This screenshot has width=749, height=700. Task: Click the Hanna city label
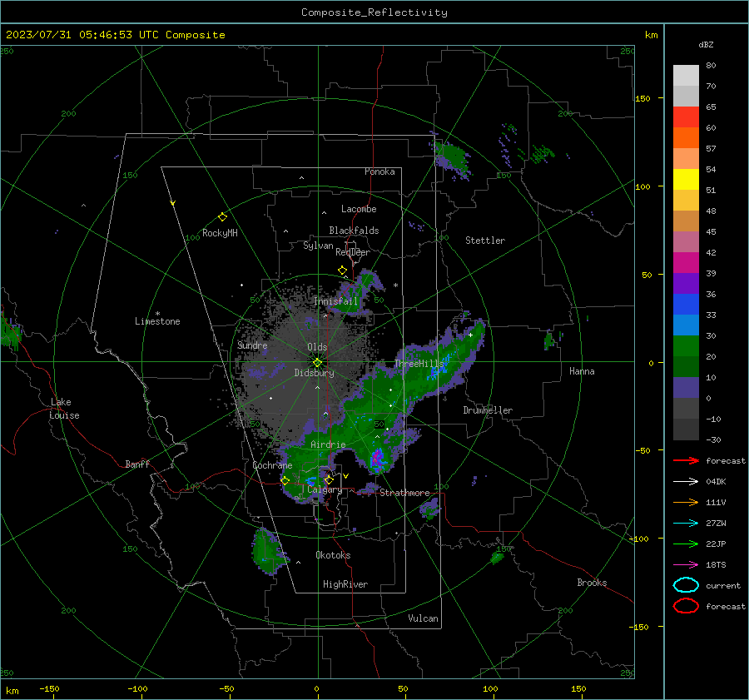[582, 371]
